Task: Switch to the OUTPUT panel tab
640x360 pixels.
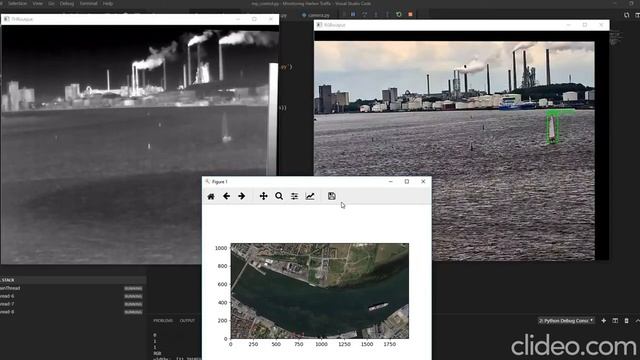Action: click(x=187, y=321)
